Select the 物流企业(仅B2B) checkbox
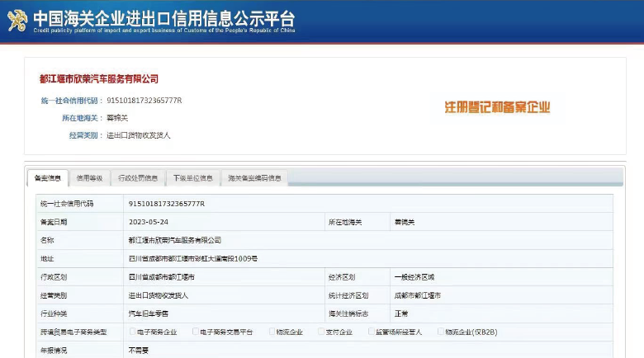Screen dimensions: 644x358 tap(441, 332)
